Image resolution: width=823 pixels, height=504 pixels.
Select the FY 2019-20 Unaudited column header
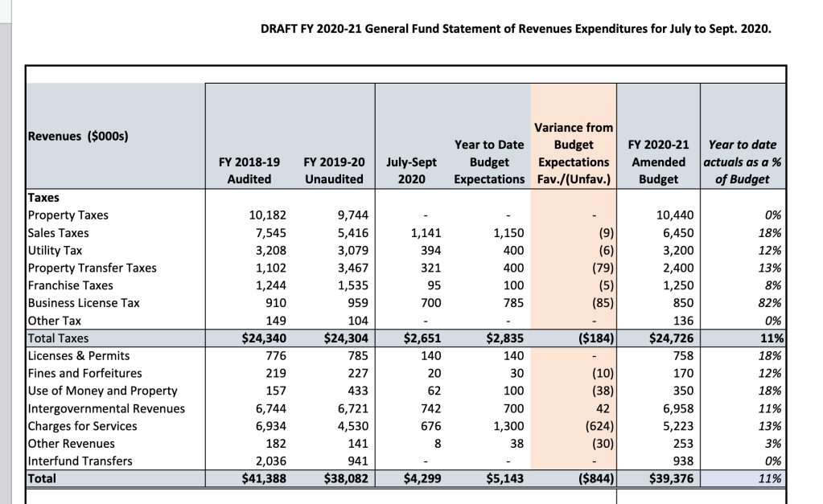(334, 170)
